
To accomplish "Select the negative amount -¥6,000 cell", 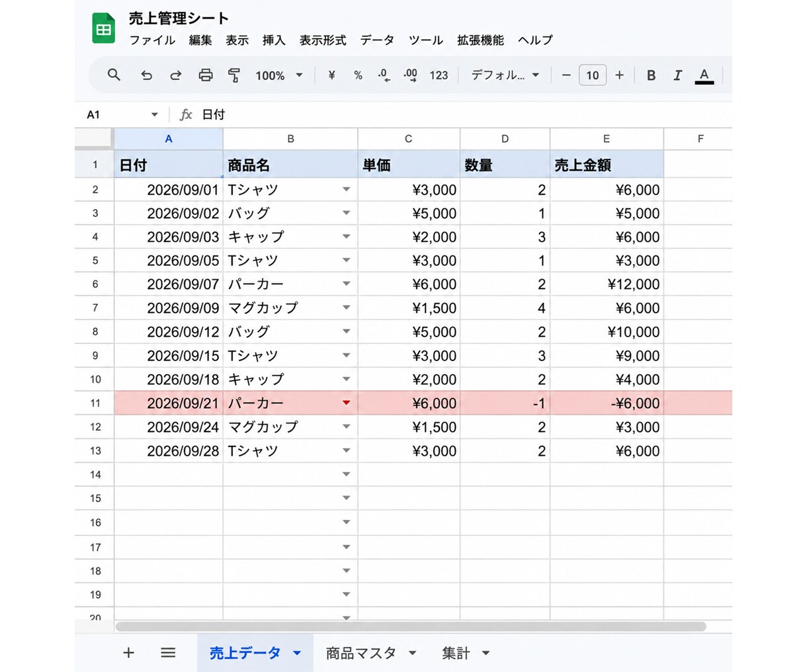I will tap(607, 403).
